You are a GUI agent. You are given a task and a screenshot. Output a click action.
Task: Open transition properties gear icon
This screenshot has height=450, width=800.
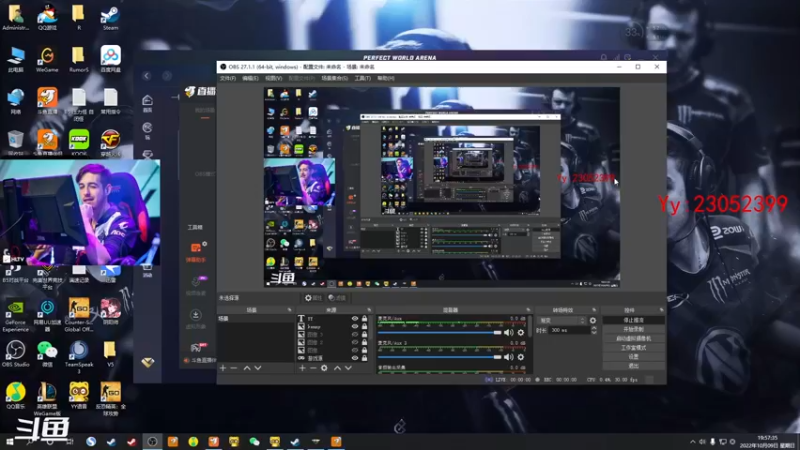[593, 320]
